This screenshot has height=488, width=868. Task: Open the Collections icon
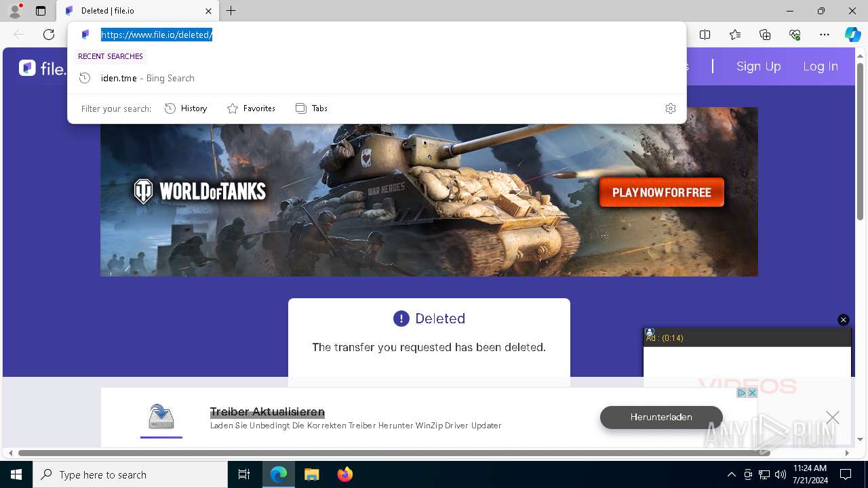click(765, 35)
